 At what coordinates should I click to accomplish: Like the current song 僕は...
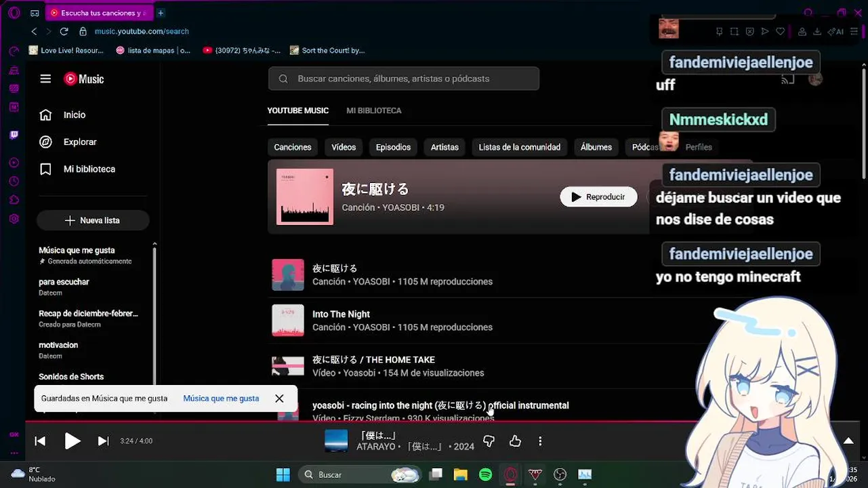pos(515,441)
